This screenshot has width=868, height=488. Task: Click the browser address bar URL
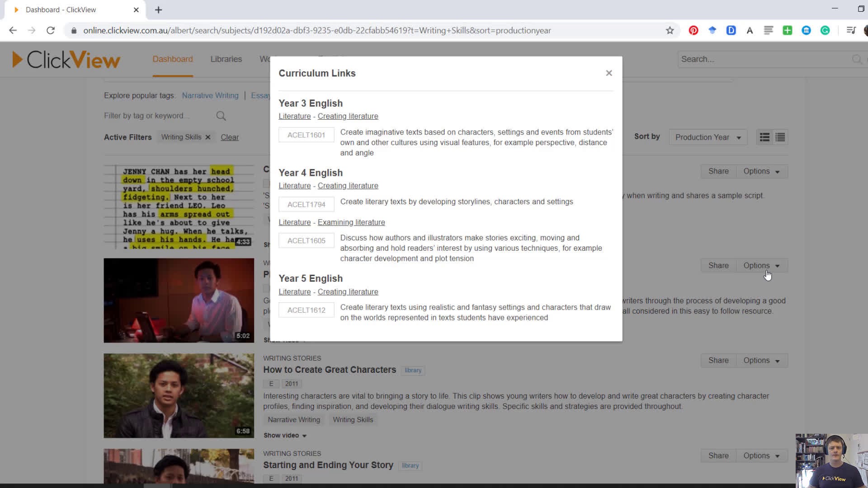pyautogui.click(x=316, y=30)
